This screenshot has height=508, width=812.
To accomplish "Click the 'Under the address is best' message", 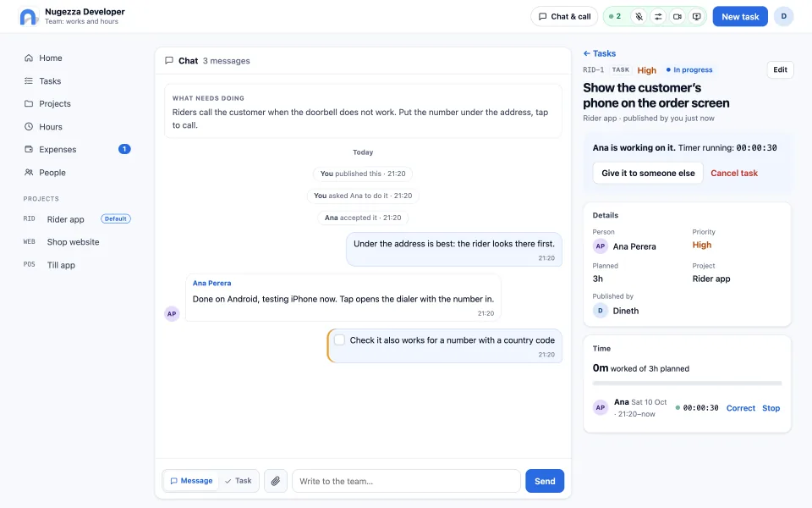I will [454, 249].
